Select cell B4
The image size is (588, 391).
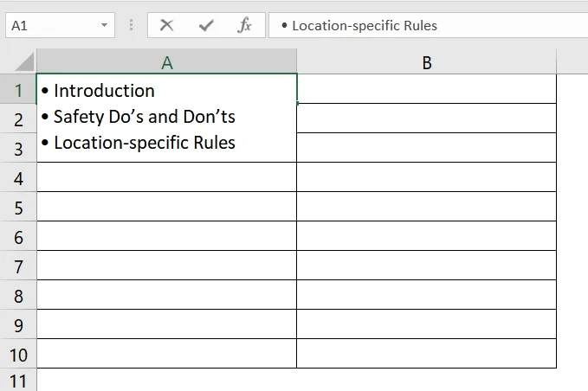[x=427, y=176]
